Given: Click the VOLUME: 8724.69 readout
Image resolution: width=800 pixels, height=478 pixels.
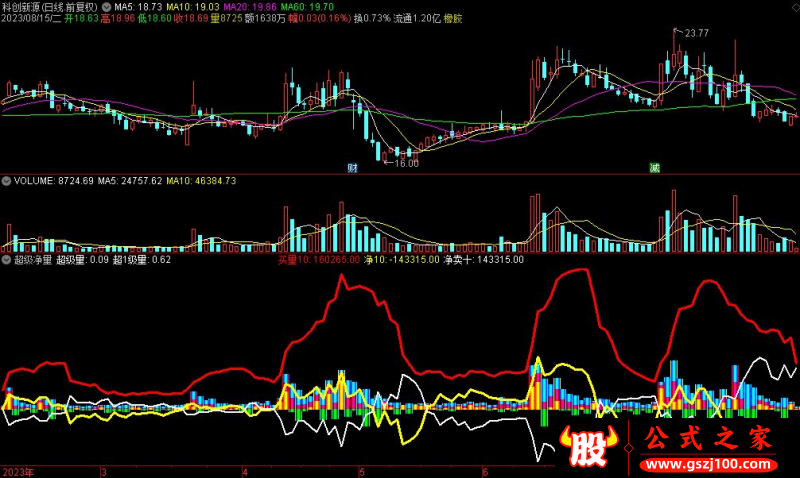Looking at the screenshot, I should (x=54, y=181).
